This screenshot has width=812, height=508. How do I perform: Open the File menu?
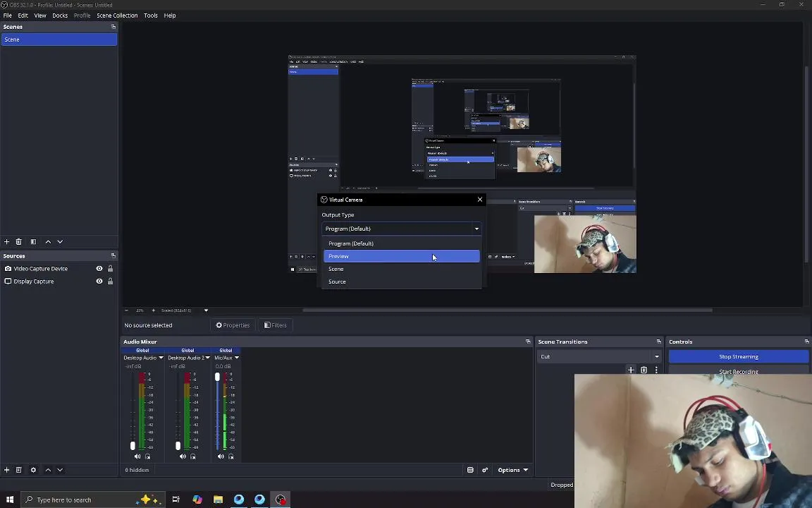pos(7,16)
